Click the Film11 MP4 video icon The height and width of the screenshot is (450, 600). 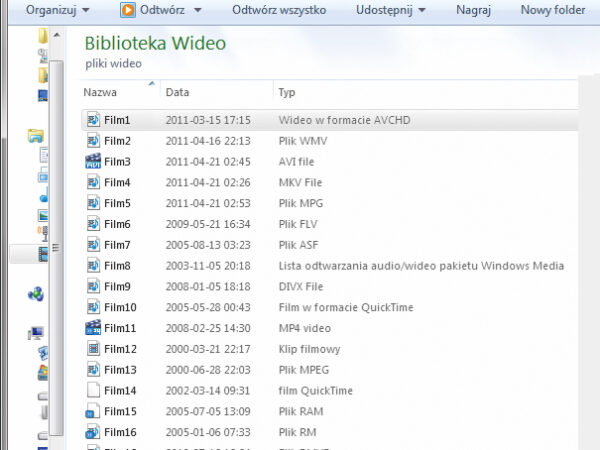coord(93,328)
